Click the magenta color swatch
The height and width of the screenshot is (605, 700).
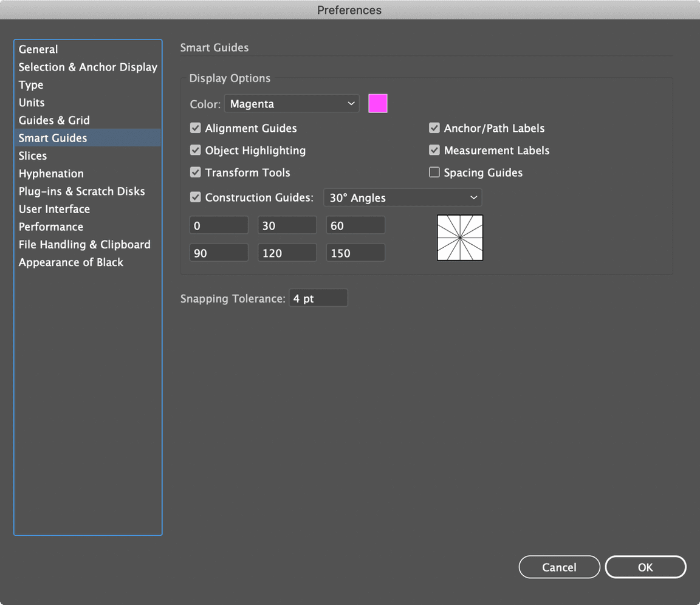click(x=378, y=104)
